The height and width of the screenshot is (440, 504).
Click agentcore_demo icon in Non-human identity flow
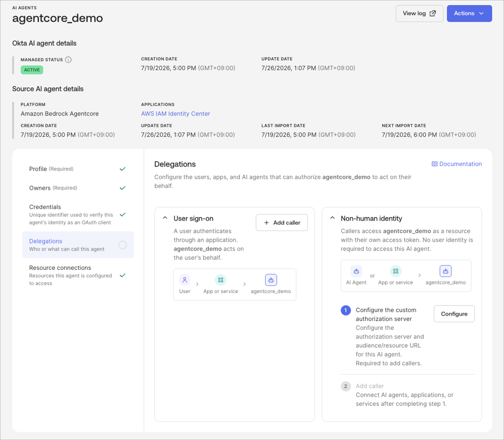446,271
